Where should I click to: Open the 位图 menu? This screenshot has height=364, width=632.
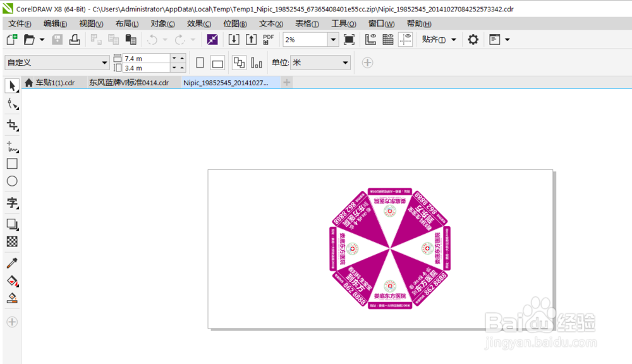[235, 24]
